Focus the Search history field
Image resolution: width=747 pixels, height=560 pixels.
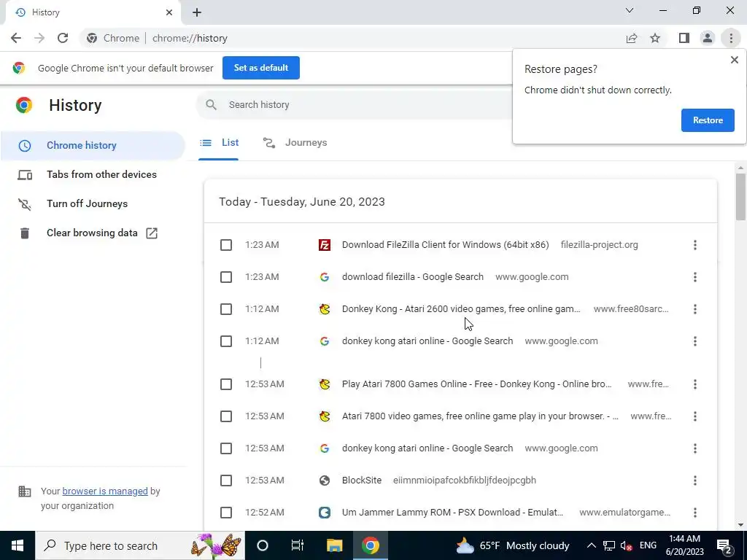[355, 105]
